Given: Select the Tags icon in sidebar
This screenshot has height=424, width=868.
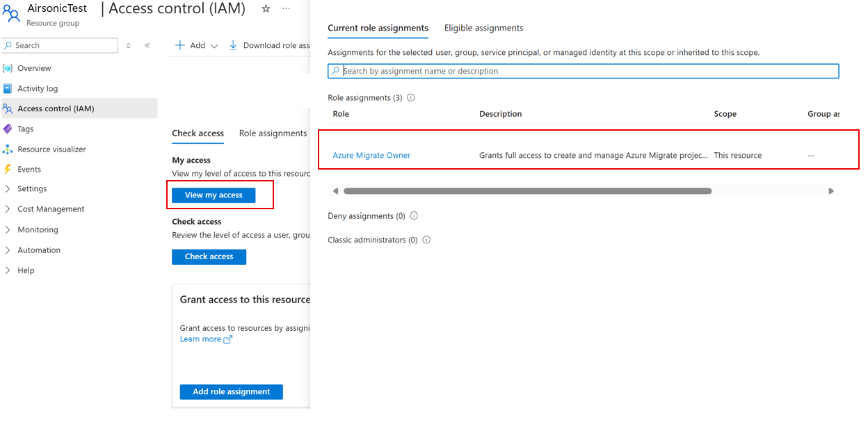Looking at the screenshot, I should pos(8,129).
